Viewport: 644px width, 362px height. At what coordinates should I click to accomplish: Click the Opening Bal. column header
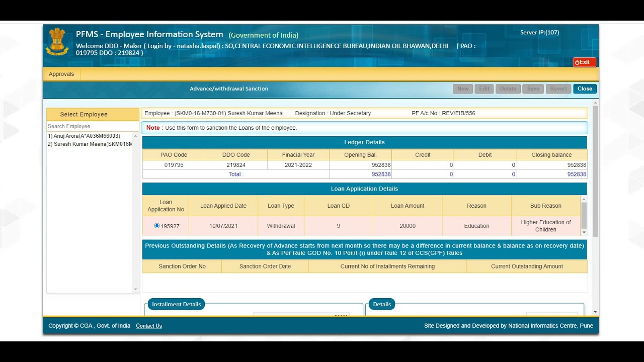(x=360, y=155)
